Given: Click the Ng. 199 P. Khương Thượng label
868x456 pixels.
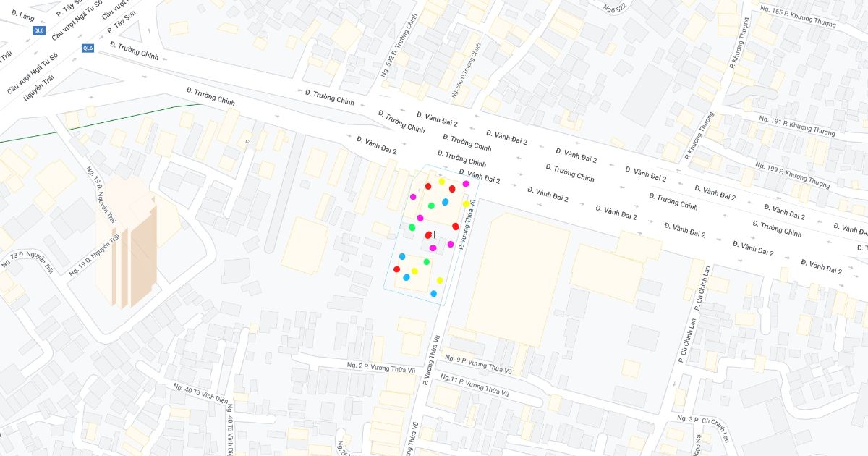Looking at the screenshot, I should point(793,174).
